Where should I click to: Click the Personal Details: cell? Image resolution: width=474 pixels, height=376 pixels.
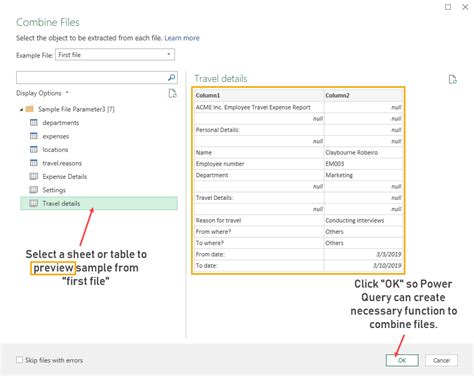[259, 130]
